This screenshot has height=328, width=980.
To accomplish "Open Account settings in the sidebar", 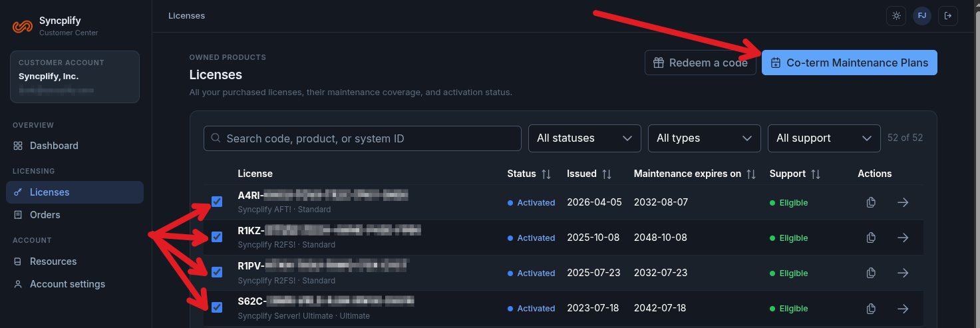I will click(x=75, y=284).
